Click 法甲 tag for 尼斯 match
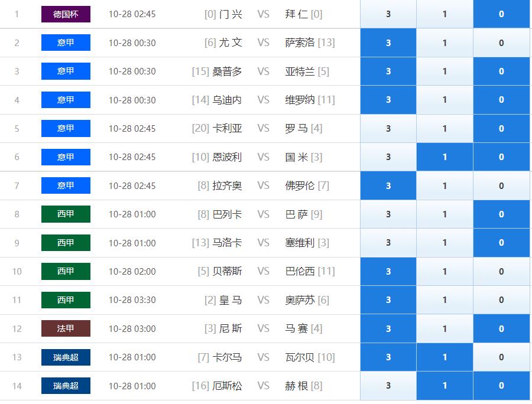This screenshot has width=532, height=404. click(66, 328)
